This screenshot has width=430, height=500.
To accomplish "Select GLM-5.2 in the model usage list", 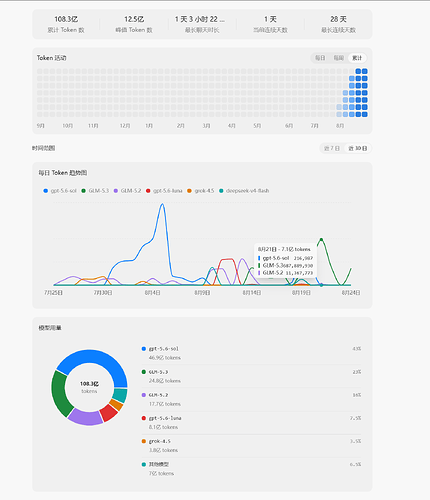I will [251, 399].
